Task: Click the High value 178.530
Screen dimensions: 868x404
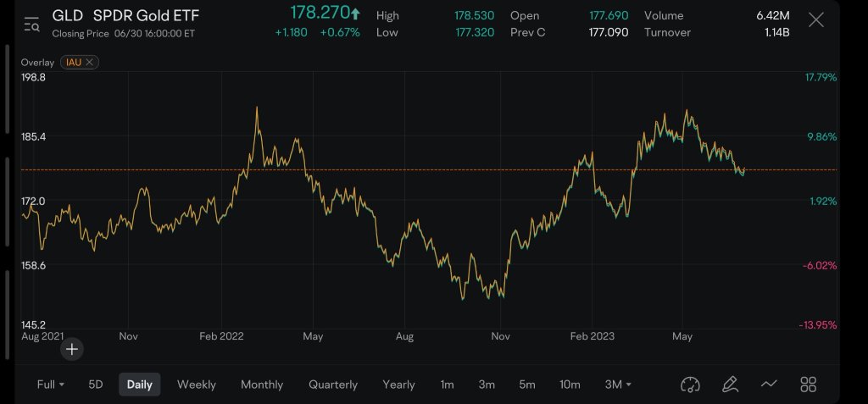Action: (475, 15)
